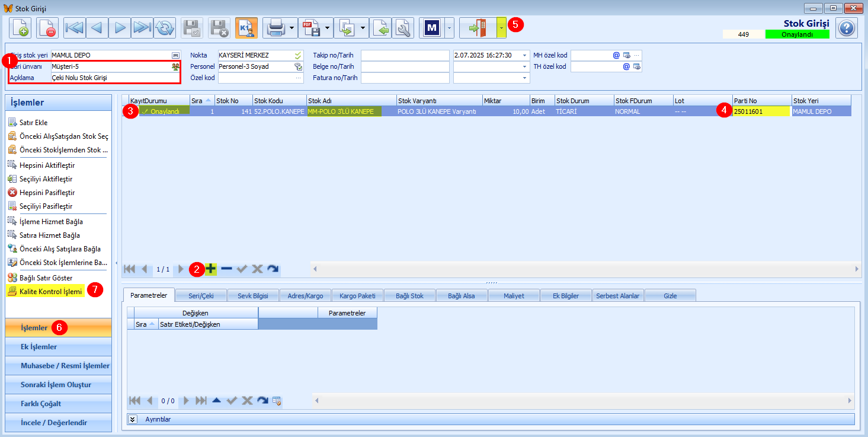Click the @ icon in MH özel kod field
The height and width of the screenshot is (437, 868).
(x=616, y=55)
